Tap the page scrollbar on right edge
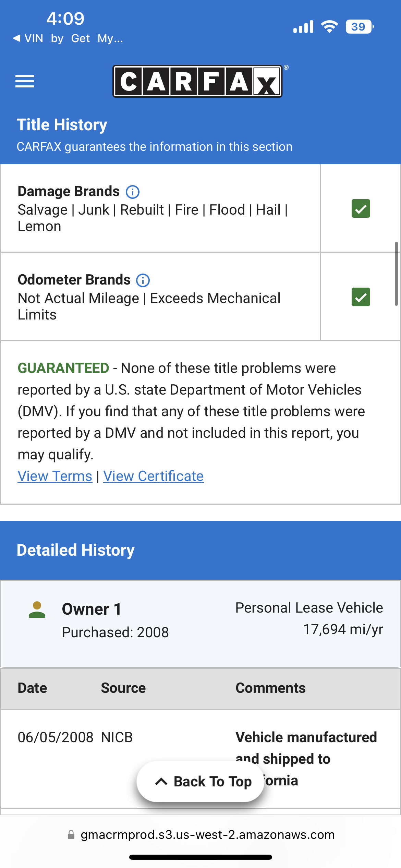Viewport: 401px width, 868px height. [x=396, y=274]
